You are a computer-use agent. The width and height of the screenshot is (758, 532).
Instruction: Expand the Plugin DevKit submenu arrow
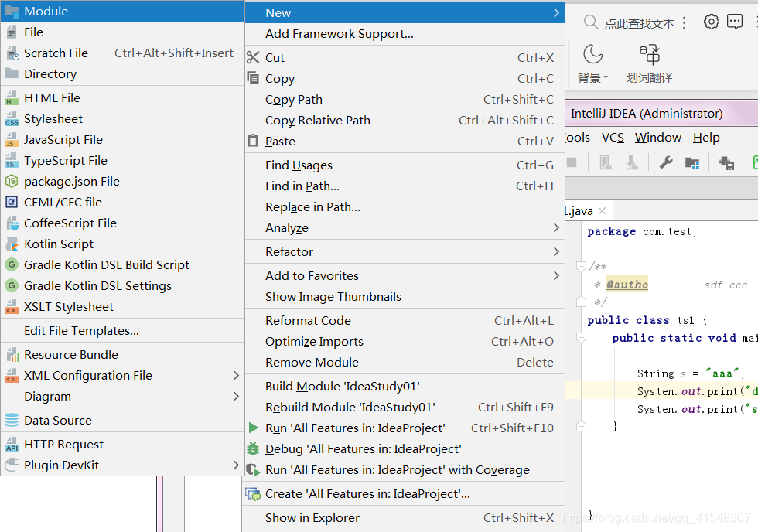[x=236, y=465]
